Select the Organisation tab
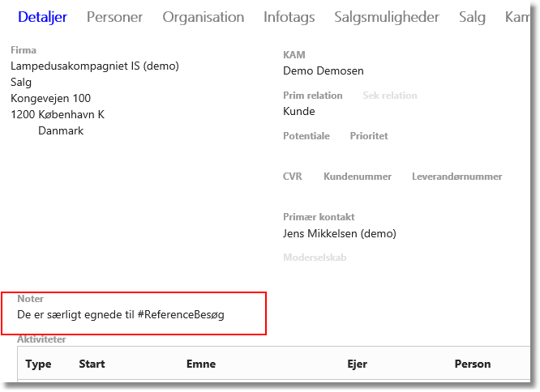540x392 pixels. [x=204, y=17]
